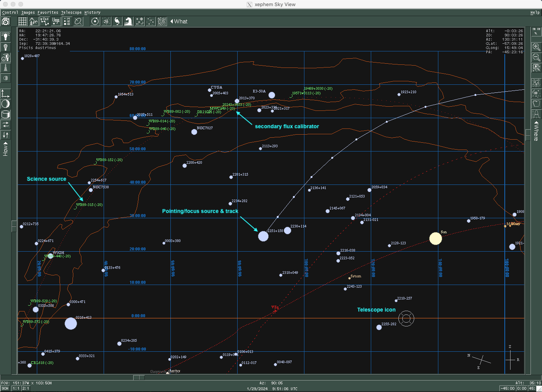Click the eyepiece ellipse icon in toolbar

[78, 21]
